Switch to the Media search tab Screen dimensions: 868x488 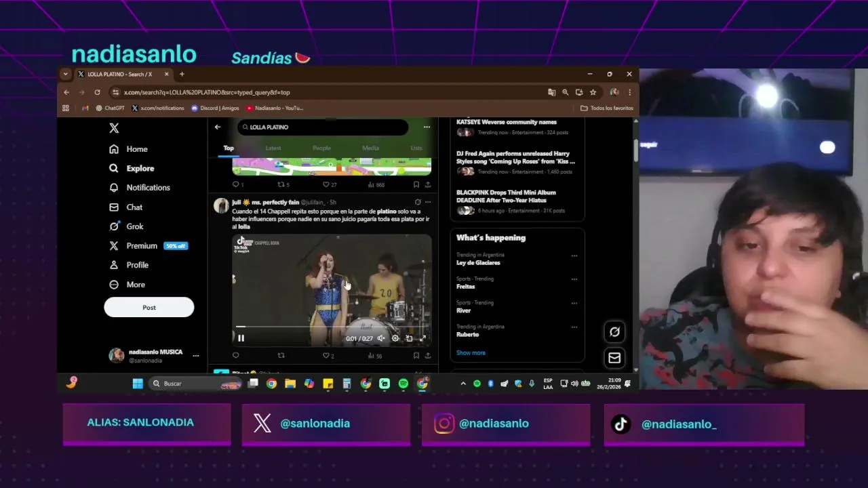(x=370, y=148)
